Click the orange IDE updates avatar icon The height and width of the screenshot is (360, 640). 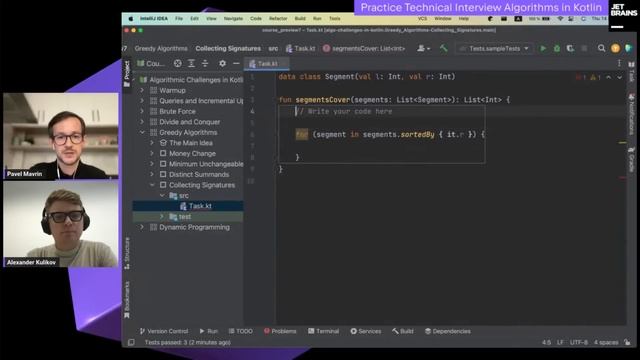615,49
